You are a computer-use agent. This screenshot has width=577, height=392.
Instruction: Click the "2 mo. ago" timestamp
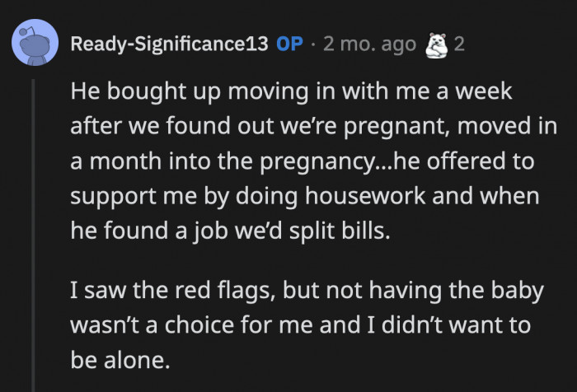coord(369,44)
